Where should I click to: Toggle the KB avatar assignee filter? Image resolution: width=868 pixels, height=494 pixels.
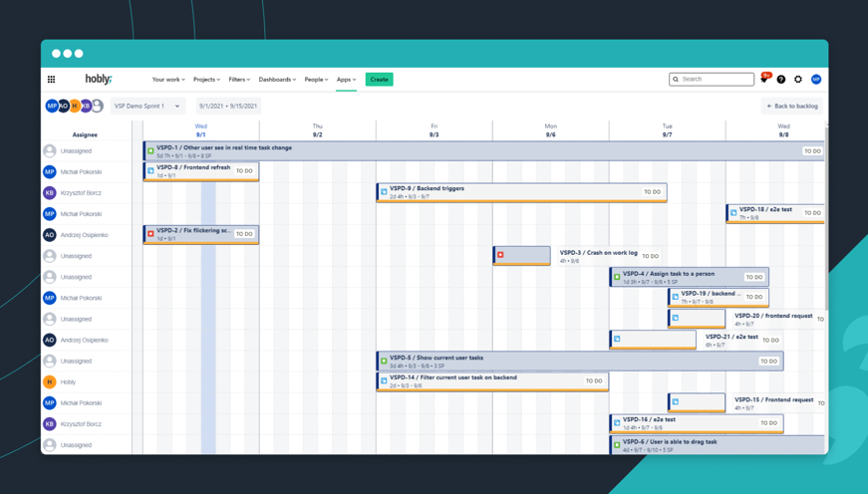[x=86, y=106]
